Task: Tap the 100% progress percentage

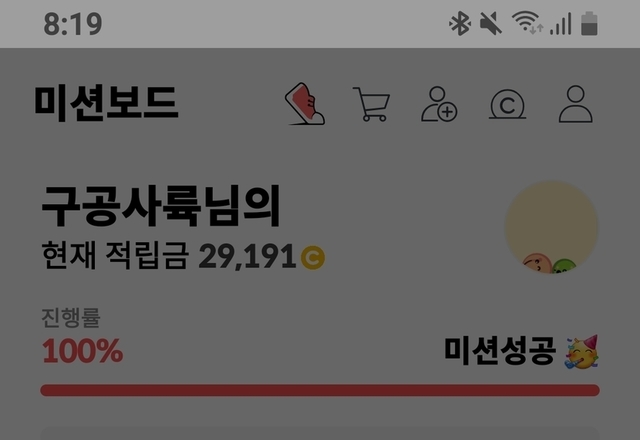Action: [82, 351]
